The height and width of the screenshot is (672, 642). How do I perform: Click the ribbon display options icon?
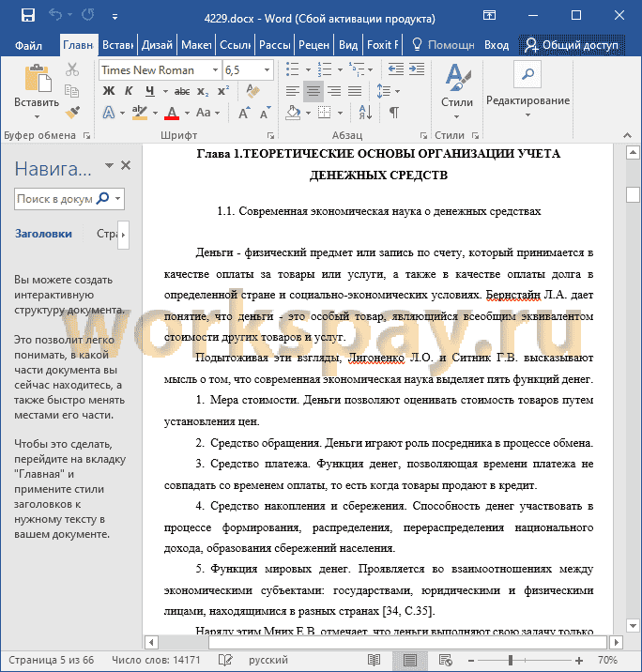(x=489, y=15)
